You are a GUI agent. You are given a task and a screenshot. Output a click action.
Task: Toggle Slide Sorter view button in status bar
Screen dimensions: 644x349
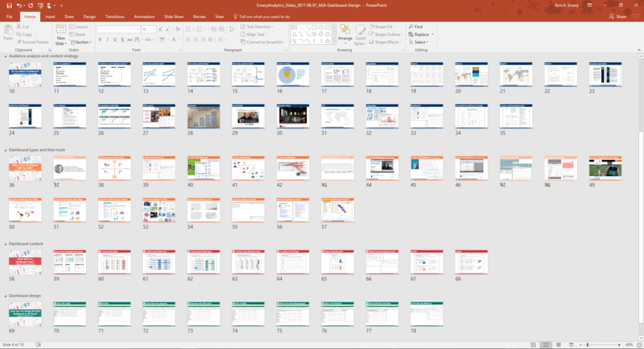click(x=546, y=345)
